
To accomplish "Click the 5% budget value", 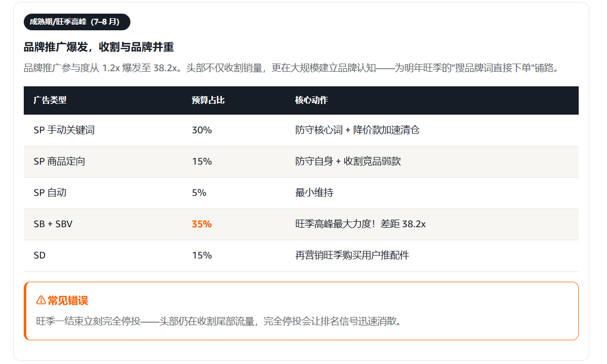I will (199, 193).
